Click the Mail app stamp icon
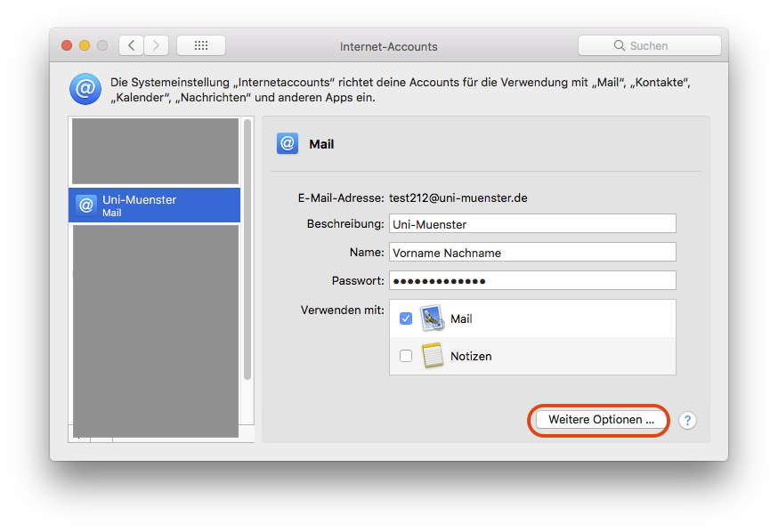Image resolution: width=778 pixels, height=532 pixels. tap(432, 318)
